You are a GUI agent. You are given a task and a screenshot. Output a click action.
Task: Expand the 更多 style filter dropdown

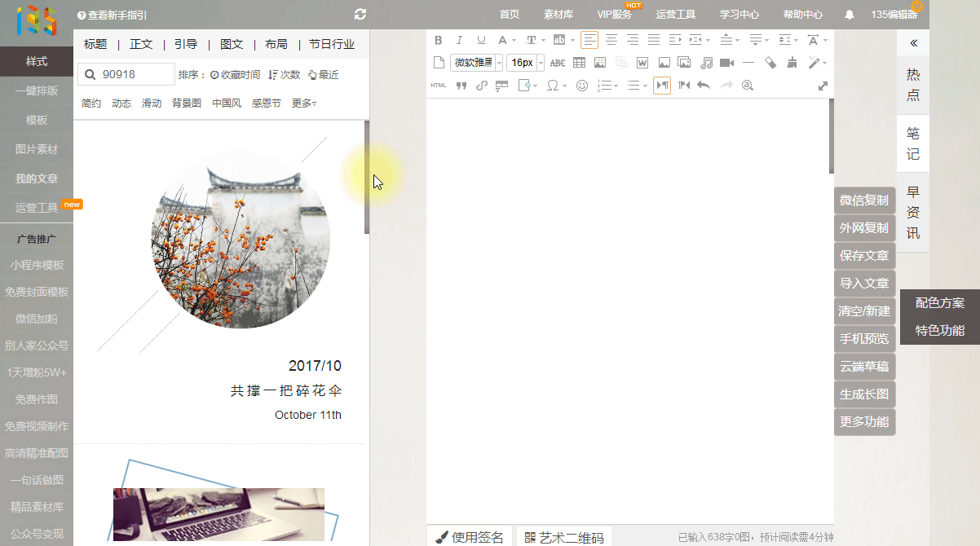pyautogui.click(x=304, y=103)
